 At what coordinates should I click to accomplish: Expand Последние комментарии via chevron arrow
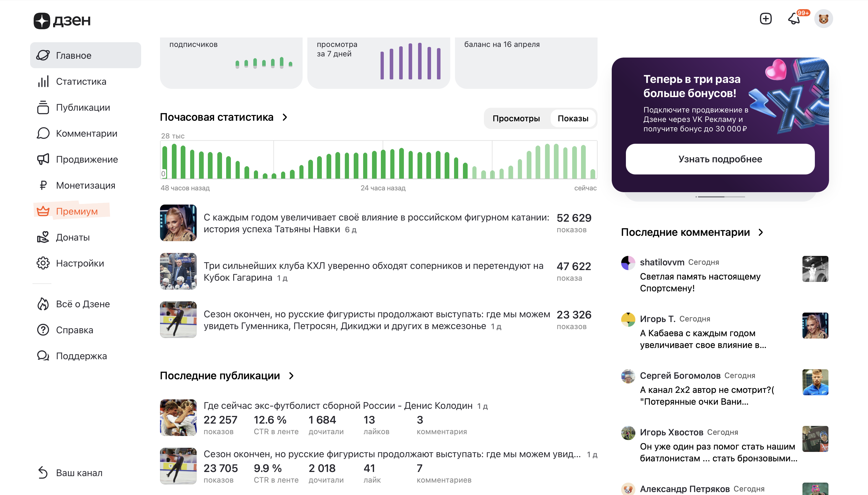tap(761, 232)
